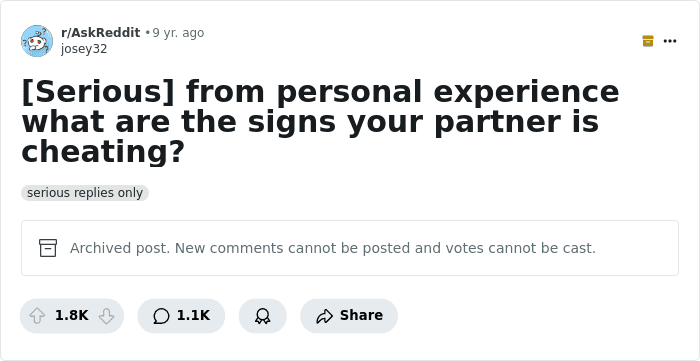Image resolution: width=700 pixels, height=361 pixels.
Task: Click the share arrow icon
Action: [325, 316]
